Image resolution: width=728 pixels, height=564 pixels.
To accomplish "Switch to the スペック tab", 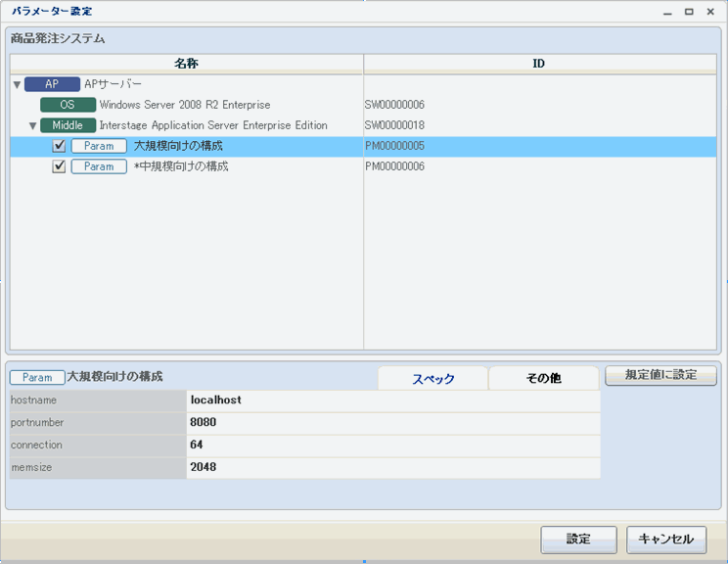I will 432,378.
